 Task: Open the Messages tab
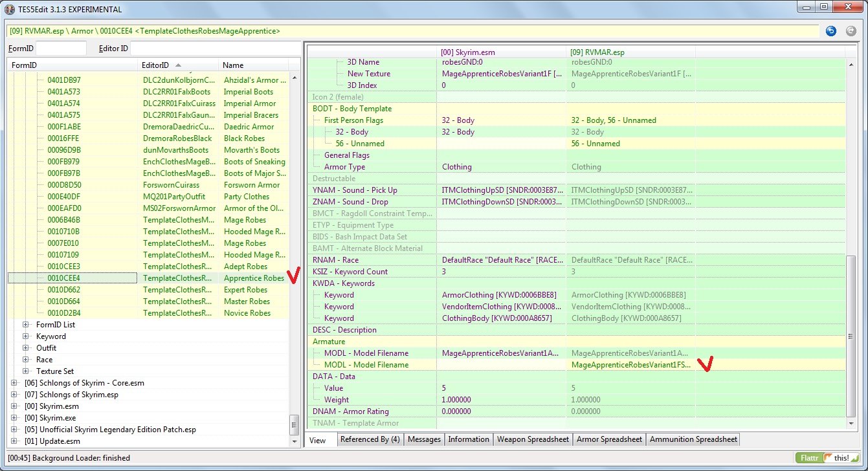pos(425,439)
